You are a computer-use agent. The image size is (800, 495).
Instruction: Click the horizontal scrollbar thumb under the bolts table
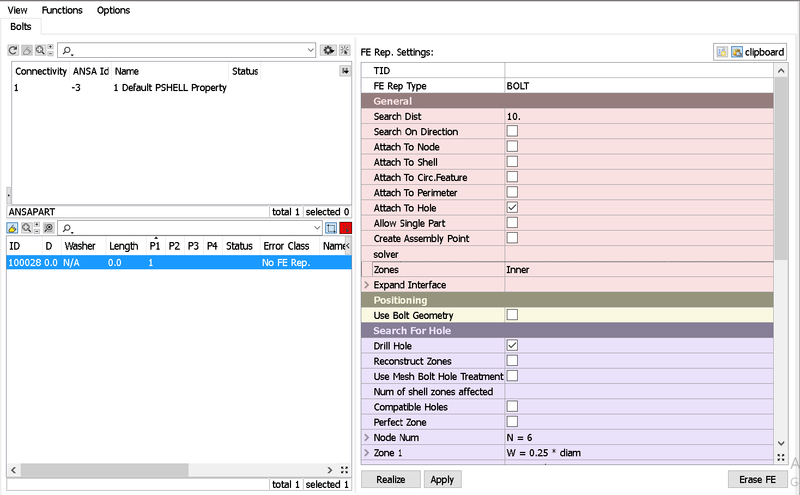click(x=105, y=469)
